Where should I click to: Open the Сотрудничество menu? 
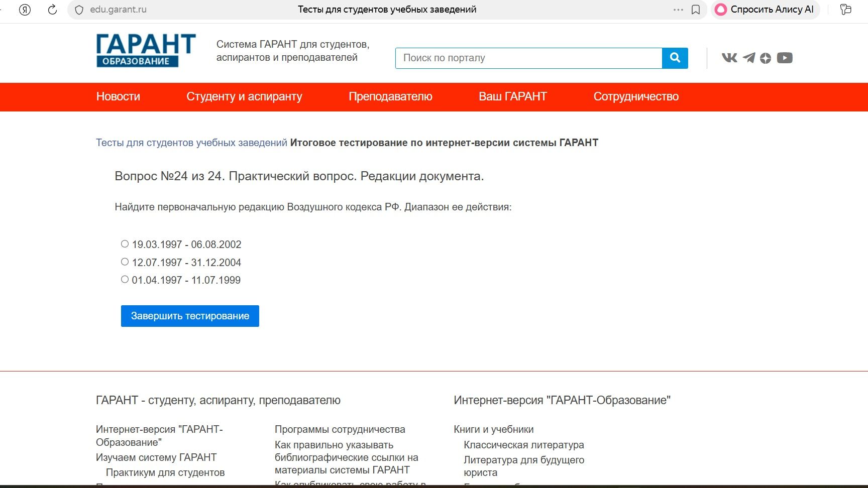[636, 96]
